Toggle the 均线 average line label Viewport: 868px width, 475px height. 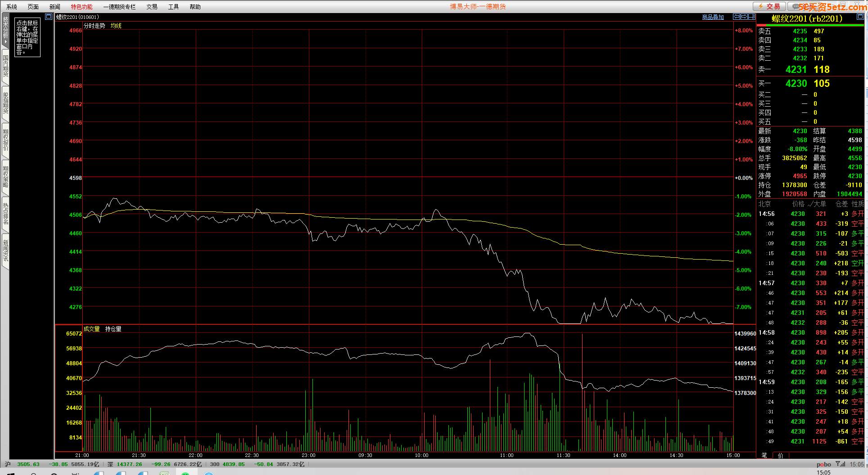tap(116, 26)
